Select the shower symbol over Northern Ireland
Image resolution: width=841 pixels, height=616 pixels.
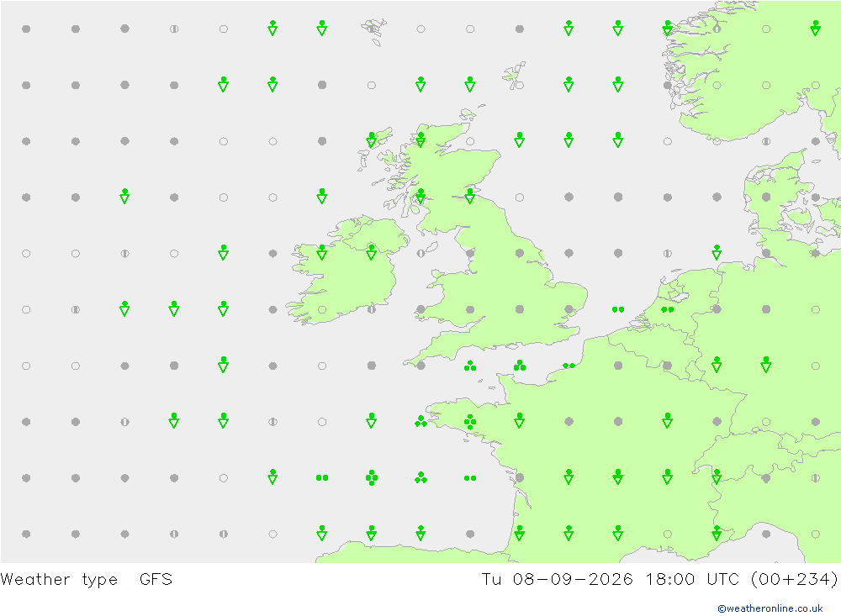point(371,252)
